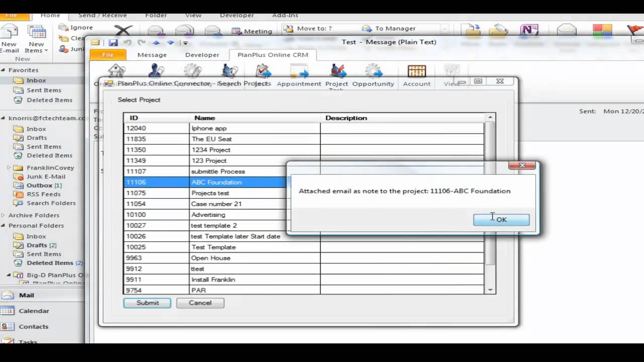The height and width of the screenshot is (362, 644).
Task: Click the Categorize colored squares icon
Action: 602,31
